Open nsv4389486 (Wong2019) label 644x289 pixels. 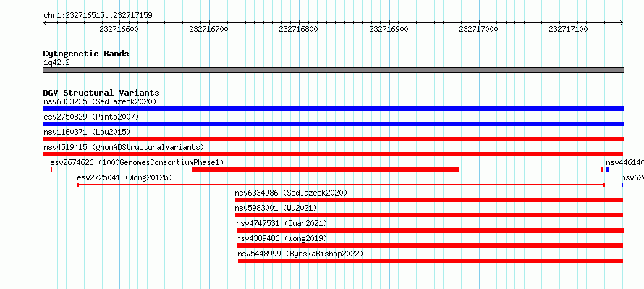click(x=281, y=239)
